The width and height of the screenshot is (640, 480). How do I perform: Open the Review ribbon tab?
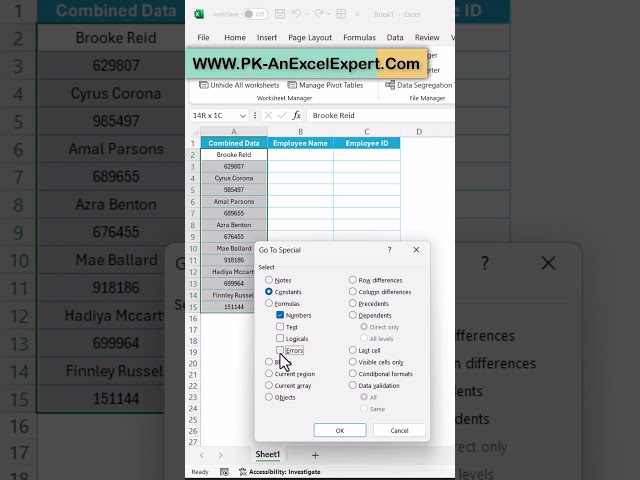click(x=427, y=38)
